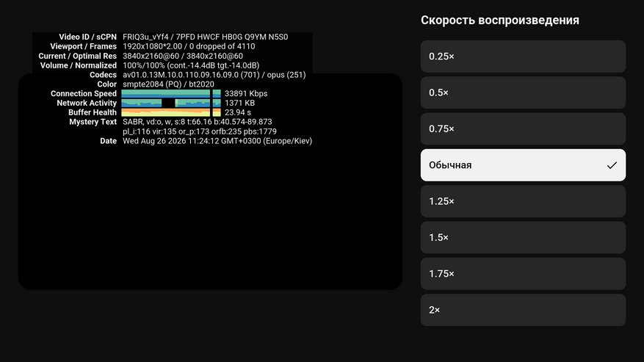This screenshot has width=644, height=362.
Task: Choose the 1.75× speed option
Action: pos(523,273)
